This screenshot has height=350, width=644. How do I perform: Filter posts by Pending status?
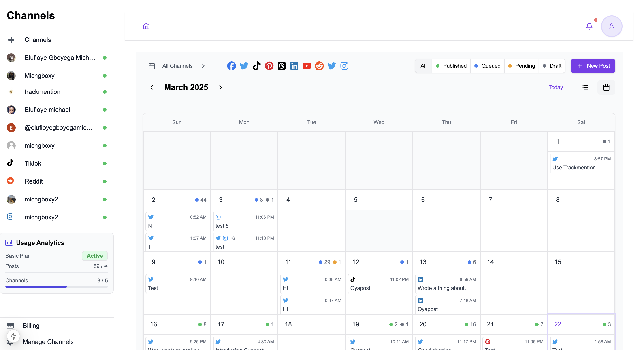pos(522,66)
